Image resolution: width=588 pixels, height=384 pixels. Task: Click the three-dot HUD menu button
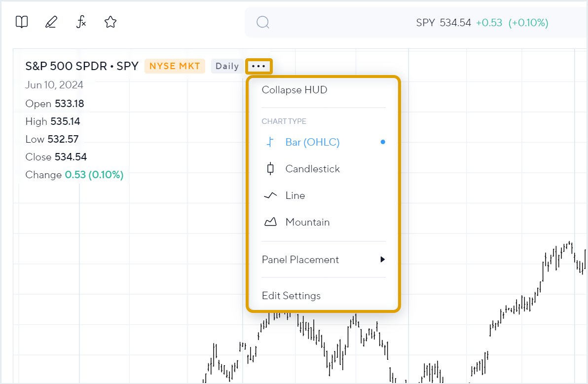(x=259, y=67)
